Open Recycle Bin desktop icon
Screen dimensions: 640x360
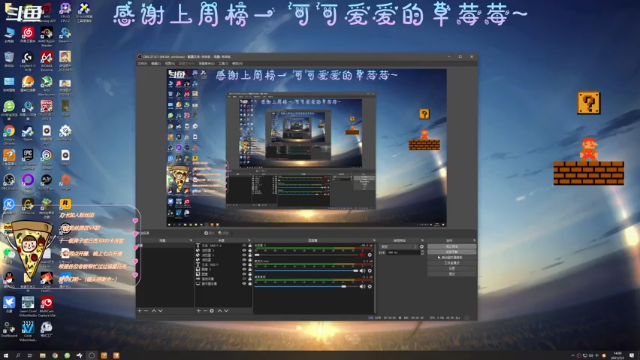point(9,59)
